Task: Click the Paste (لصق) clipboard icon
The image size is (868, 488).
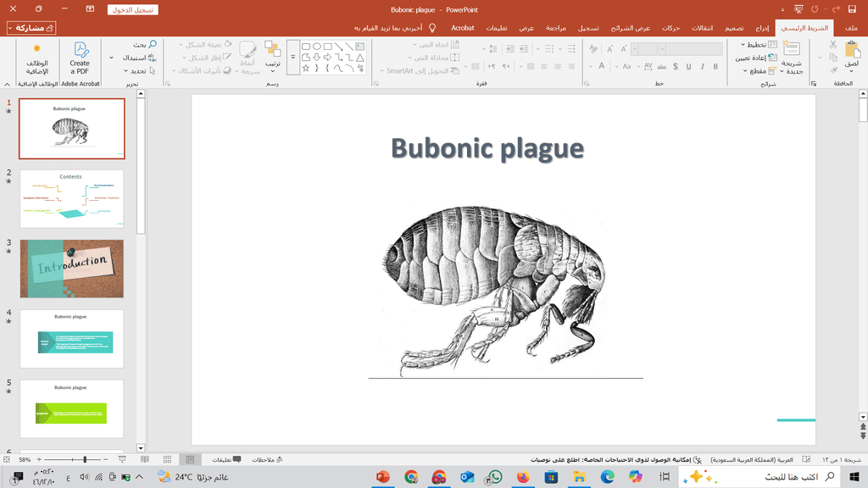Action: click(x=852, y=50)
